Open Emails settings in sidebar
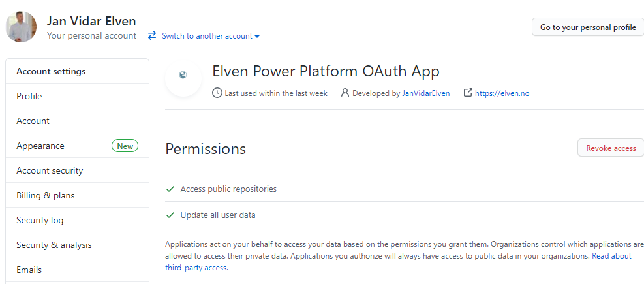The height and width of the screenshot is (284, 644). click(77, 270)
